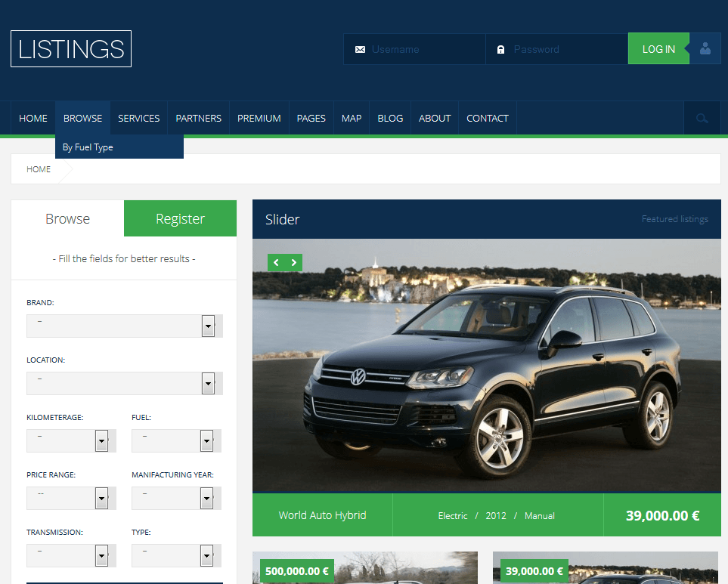Expand the Kilometerage dropdown

71,440
